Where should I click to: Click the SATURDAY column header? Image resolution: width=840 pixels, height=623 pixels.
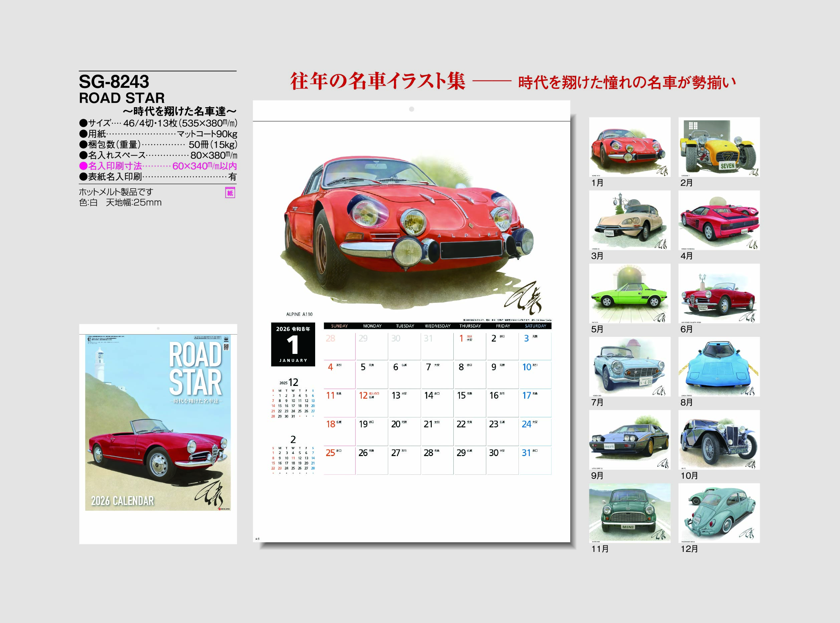[x=536, y=326]
